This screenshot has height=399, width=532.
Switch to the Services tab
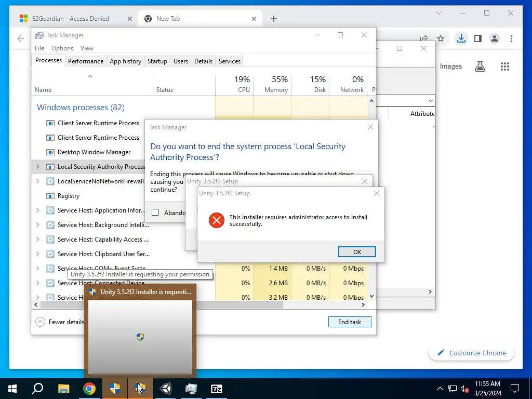pyautogui.click(x=229, y=61)
